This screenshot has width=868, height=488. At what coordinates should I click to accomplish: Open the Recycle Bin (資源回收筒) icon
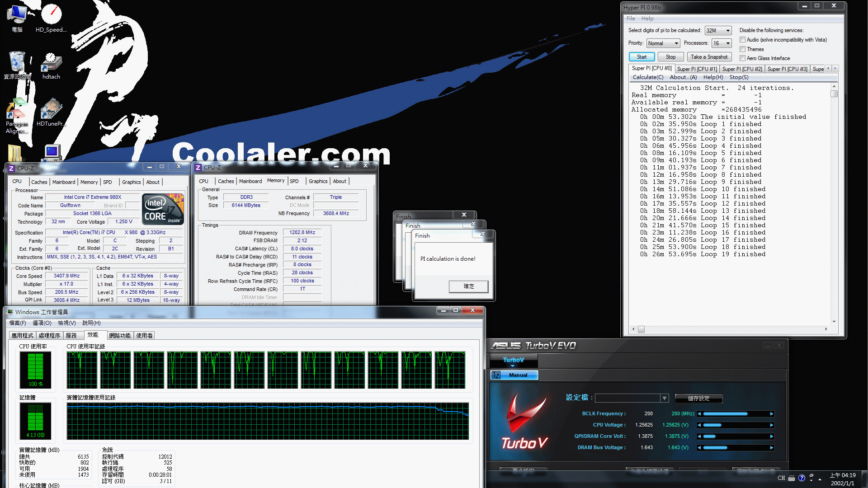[x=17, y=66]
